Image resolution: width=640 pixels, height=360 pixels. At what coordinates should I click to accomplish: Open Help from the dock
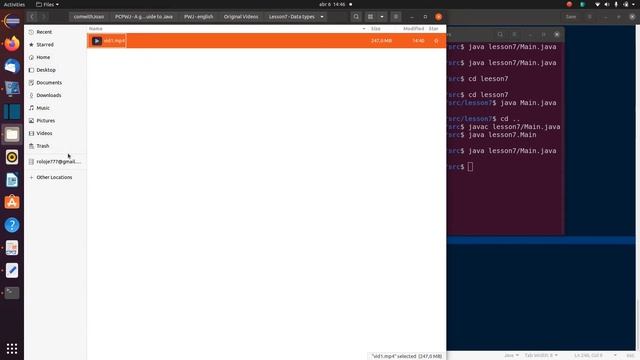[x=12, y=225]
